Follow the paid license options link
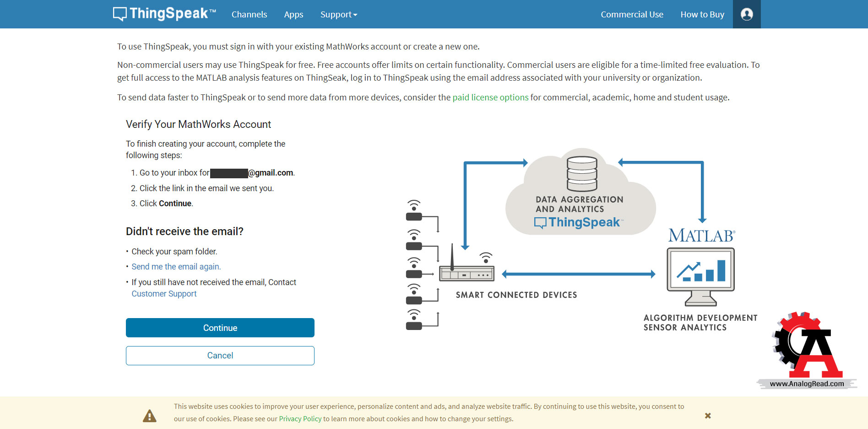 [490, 97]
